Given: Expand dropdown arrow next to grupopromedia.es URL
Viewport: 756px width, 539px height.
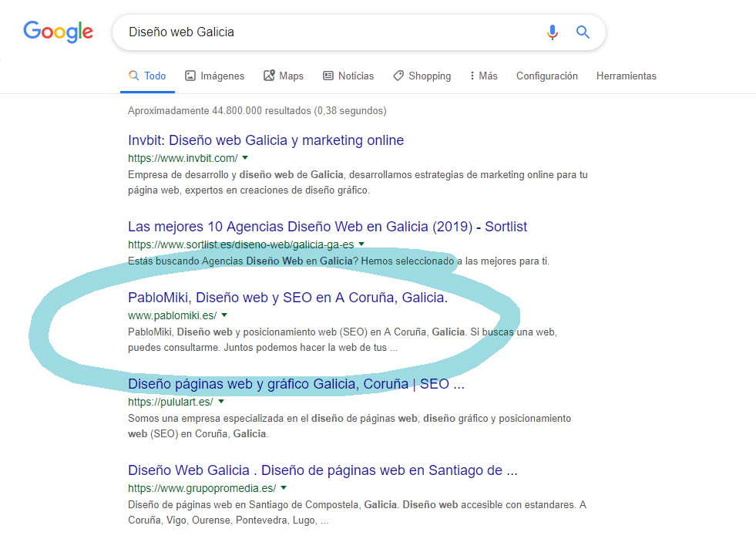Looking at the screenshot, I should (284, 488).
